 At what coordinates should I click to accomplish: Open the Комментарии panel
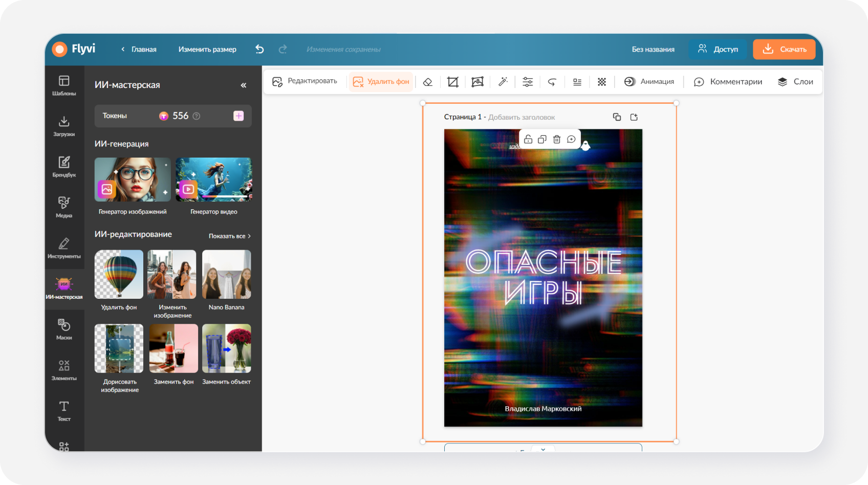point(728,82)
